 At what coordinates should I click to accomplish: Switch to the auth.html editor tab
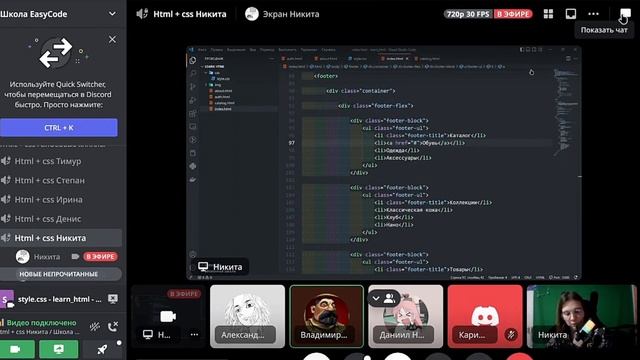pyautogui.click(x=292, y=59)
